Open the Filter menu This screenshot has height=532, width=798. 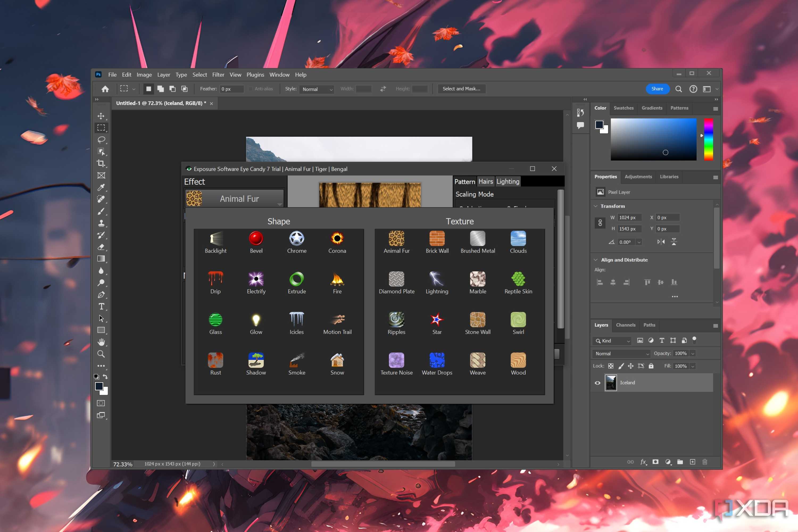(x=218, y=75)
